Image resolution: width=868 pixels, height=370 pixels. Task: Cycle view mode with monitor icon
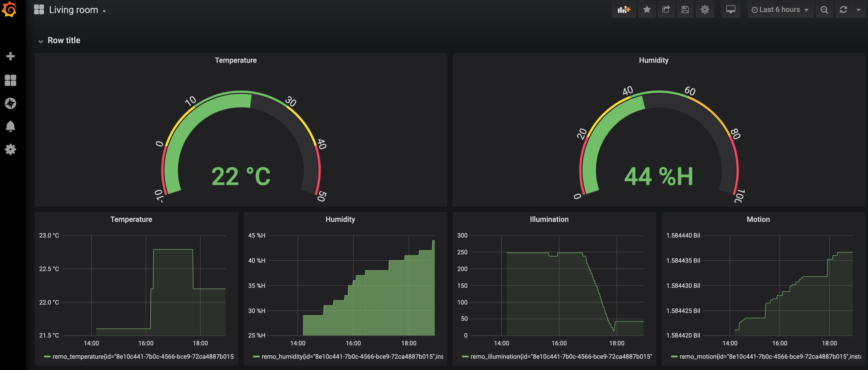[x=730, y=10]
